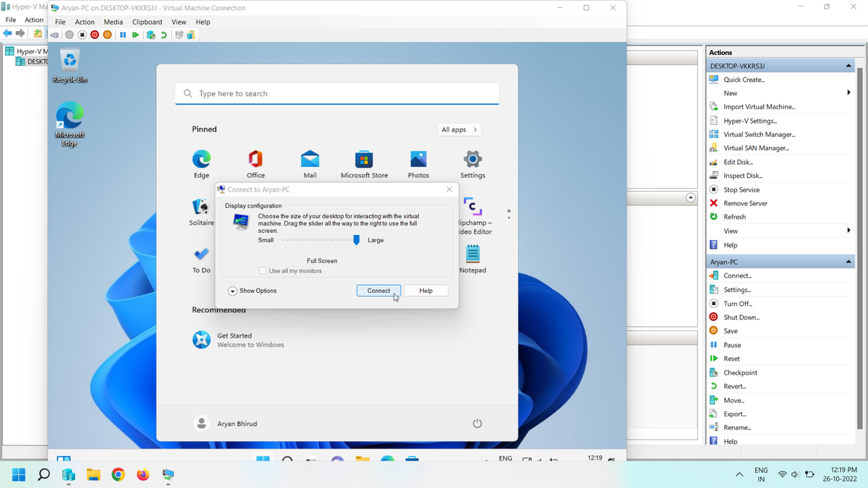Viewport: 868px width, 488px height.
Task: Click ENG IN language indicator in host tray
Action: [761, 475]
